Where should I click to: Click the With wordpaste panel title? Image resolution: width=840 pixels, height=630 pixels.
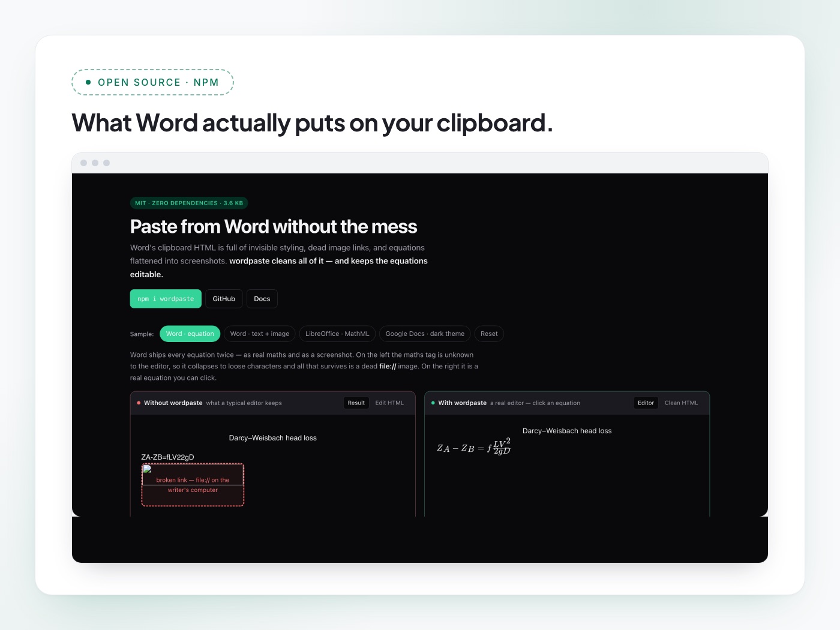point(462,403)
